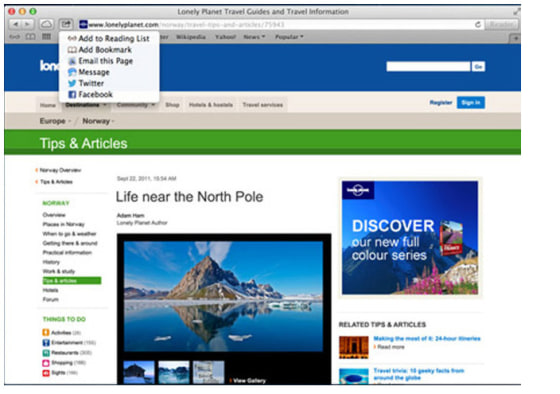Open Hotels & hostels navigation tab
The width and height of the screenshot is (560, 394).
(211, 105)
